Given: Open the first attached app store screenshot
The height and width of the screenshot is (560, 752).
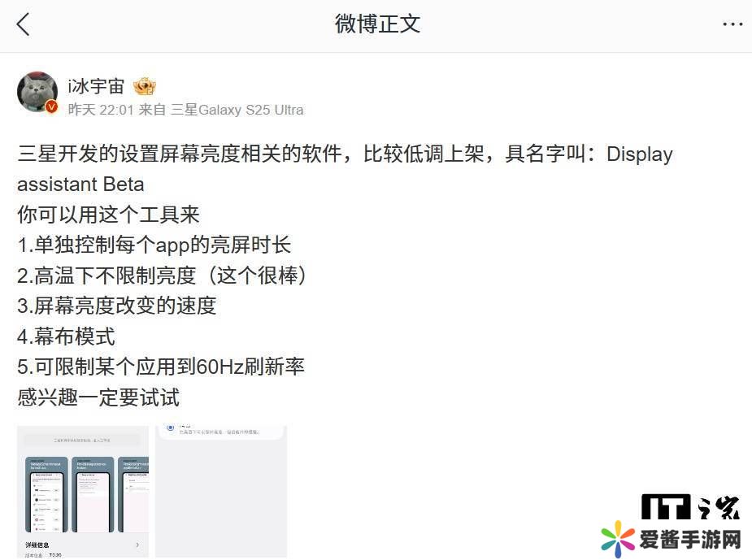Looking at the screenshot, I should point(83,492).
